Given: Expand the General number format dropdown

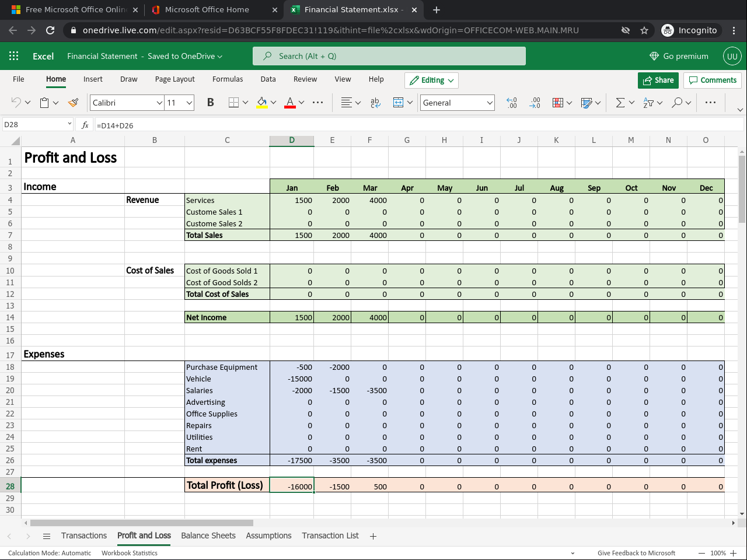Looking at the screenshot, I should (x=489, y=103).
